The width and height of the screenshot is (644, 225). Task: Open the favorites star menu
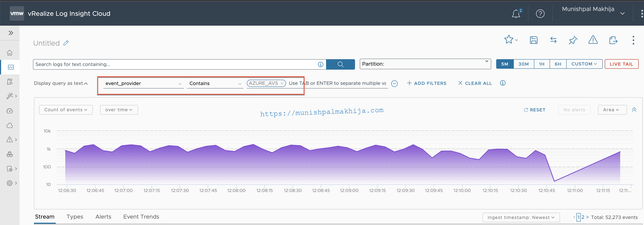click(x=511, y=40)
